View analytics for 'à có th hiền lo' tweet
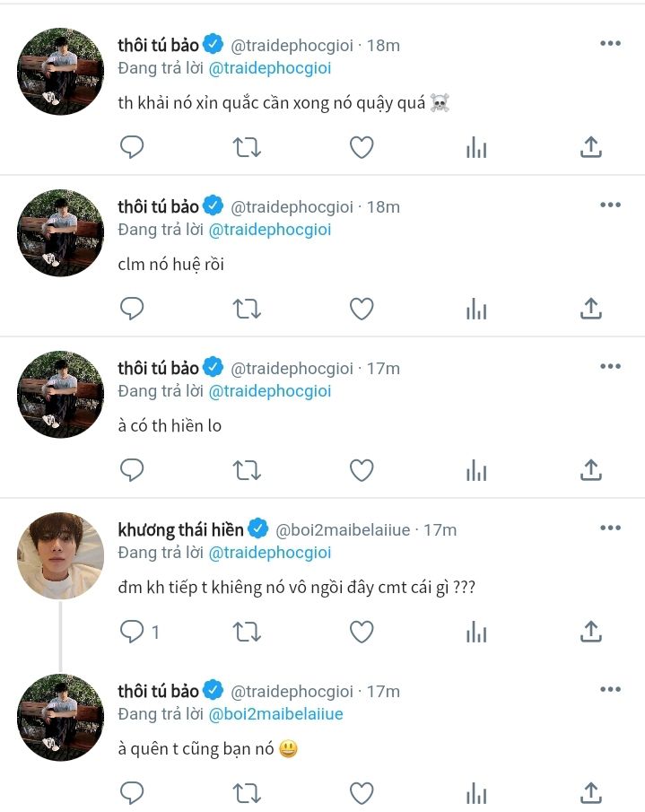The image size is (645, 812). click(476, 470)
